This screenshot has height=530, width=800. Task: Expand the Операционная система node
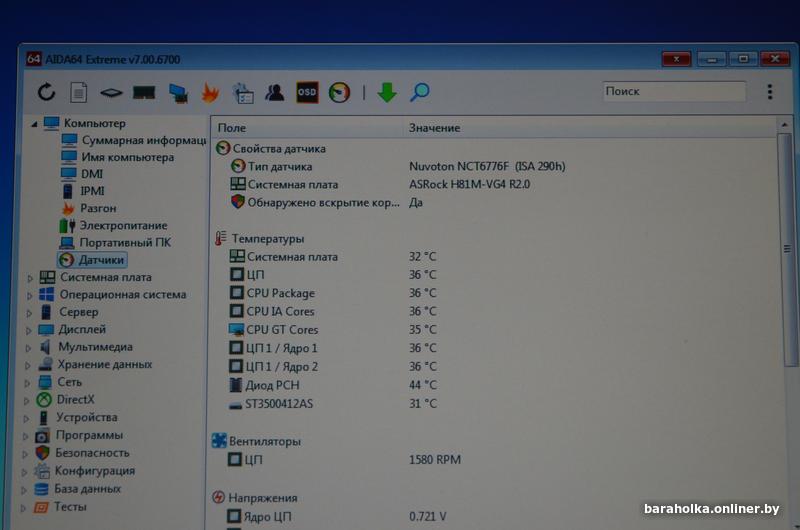pyautogui.click(x=29, y=295)
